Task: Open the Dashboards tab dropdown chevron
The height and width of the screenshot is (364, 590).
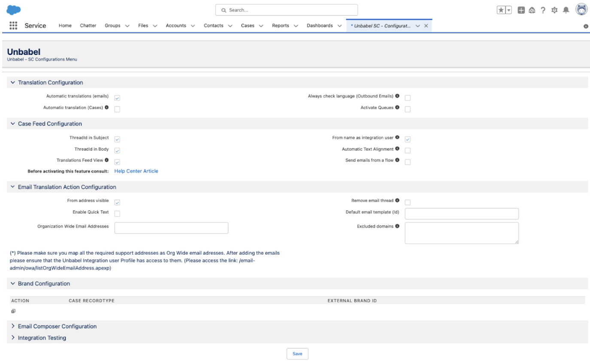Action: click(x=340, y=26)
